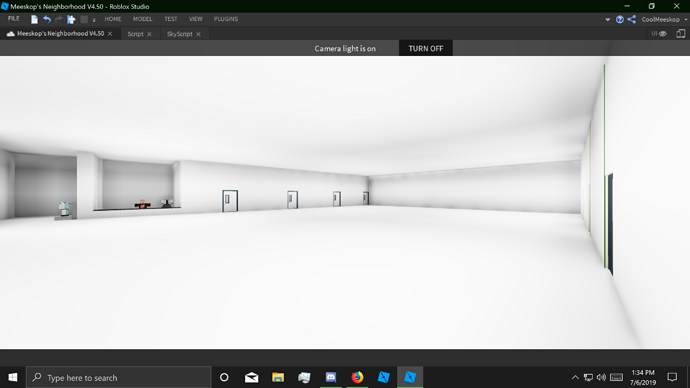Open Cortana circle icon on taskbar

(x=224, y=377)
